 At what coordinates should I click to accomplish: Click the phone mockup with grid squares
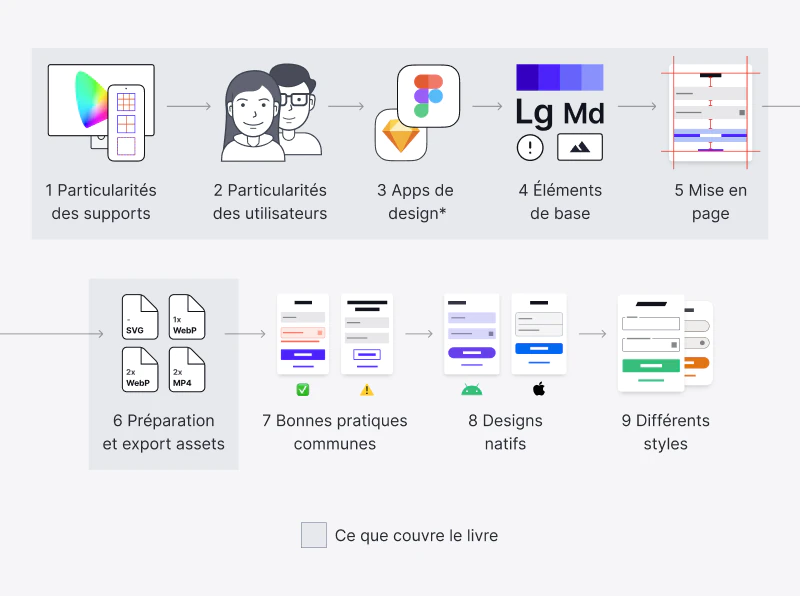point(126,123)
